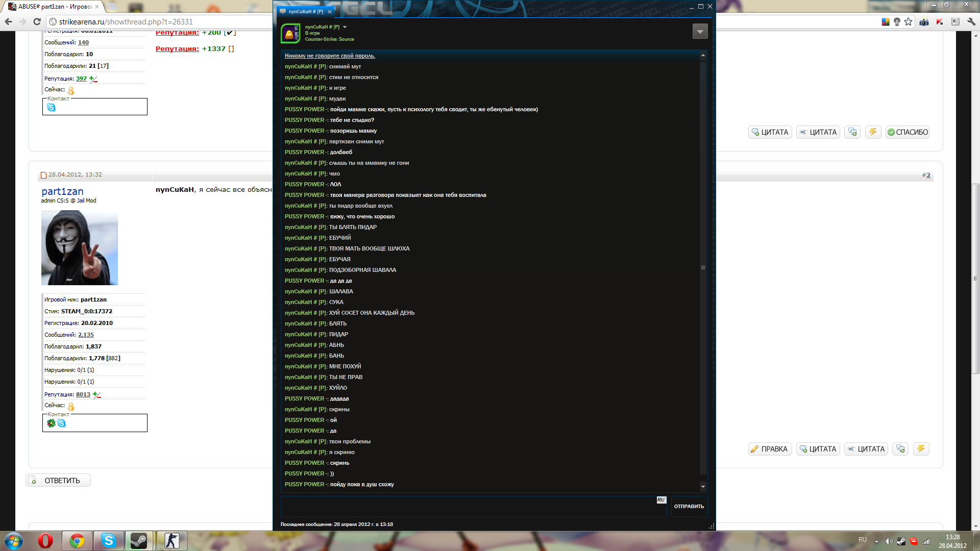Open Counter-Strike from the taskbar

tap(172, 541)
